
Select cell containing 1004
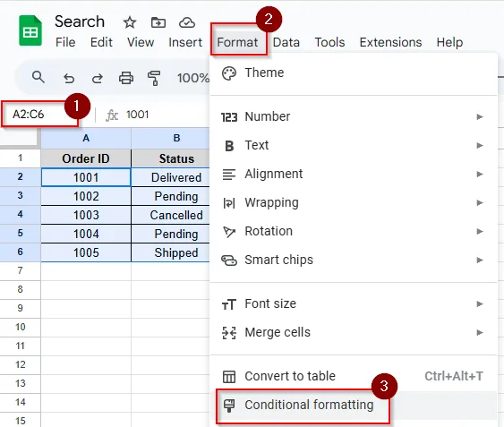[86, 234]
